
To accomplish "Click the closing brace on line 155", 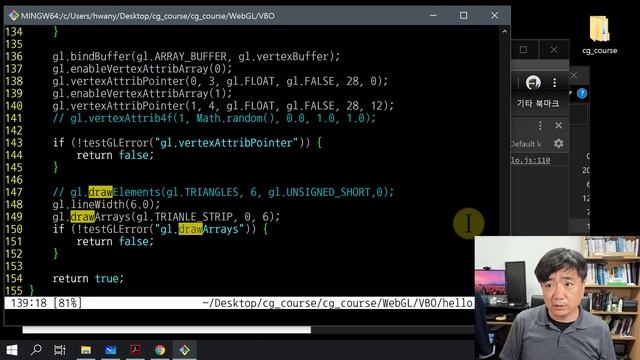I will click(31, 291).
